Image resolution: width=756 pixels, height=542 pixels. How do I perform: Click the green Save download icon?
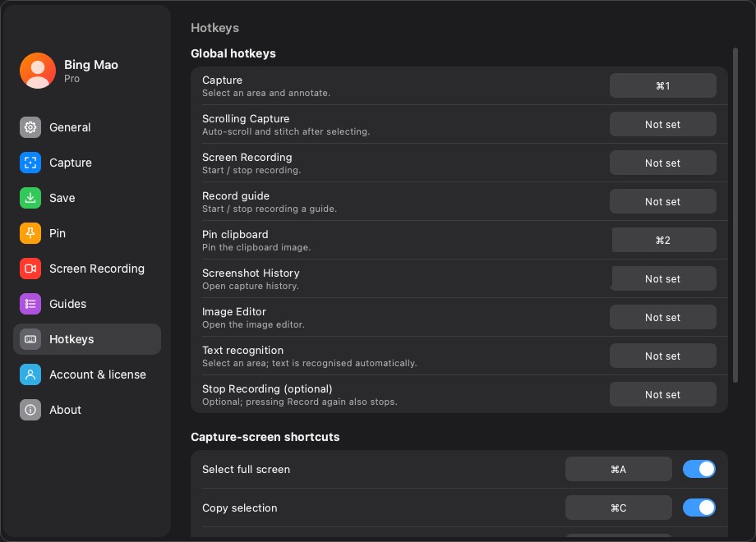point(30,198)
